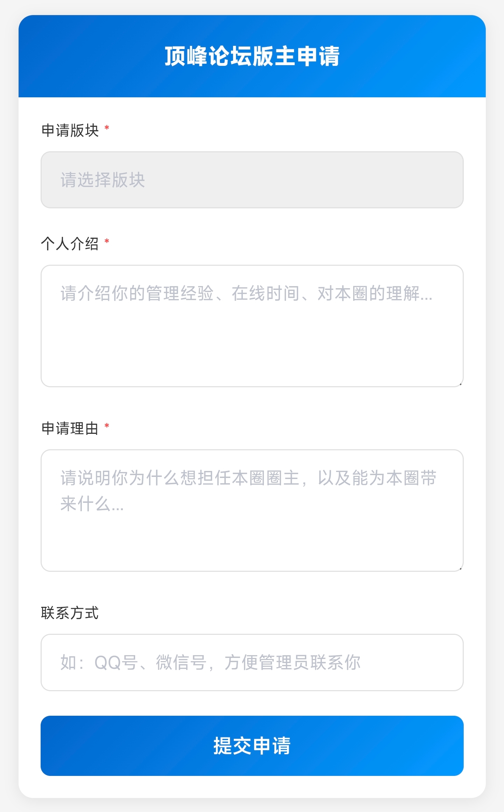Click the 请选择版块 placeholder text
Viewport: 504px width, 812px height.
coord(103,180)
